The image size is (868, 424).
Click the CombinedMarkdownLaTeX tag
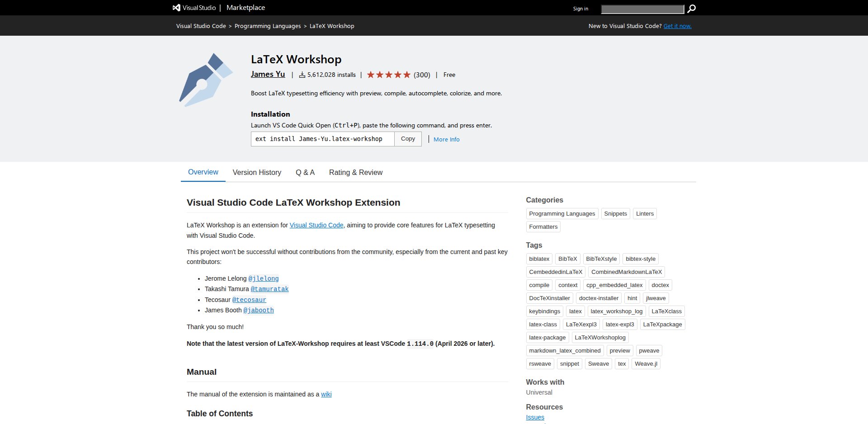tap(627, 272)
